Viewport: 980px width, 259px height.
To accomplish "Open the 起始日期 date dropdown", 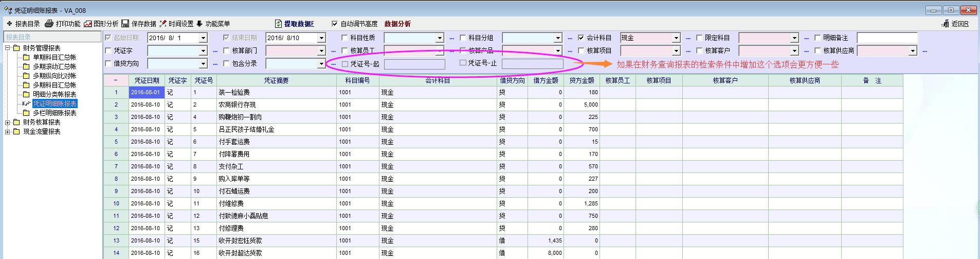I will [x=203, y=38].
